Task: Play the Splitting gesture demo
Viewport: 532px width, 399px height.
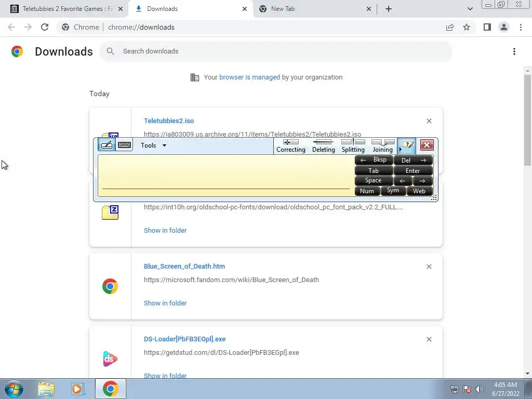Action: pyautogui.click(x=353, y=146)
